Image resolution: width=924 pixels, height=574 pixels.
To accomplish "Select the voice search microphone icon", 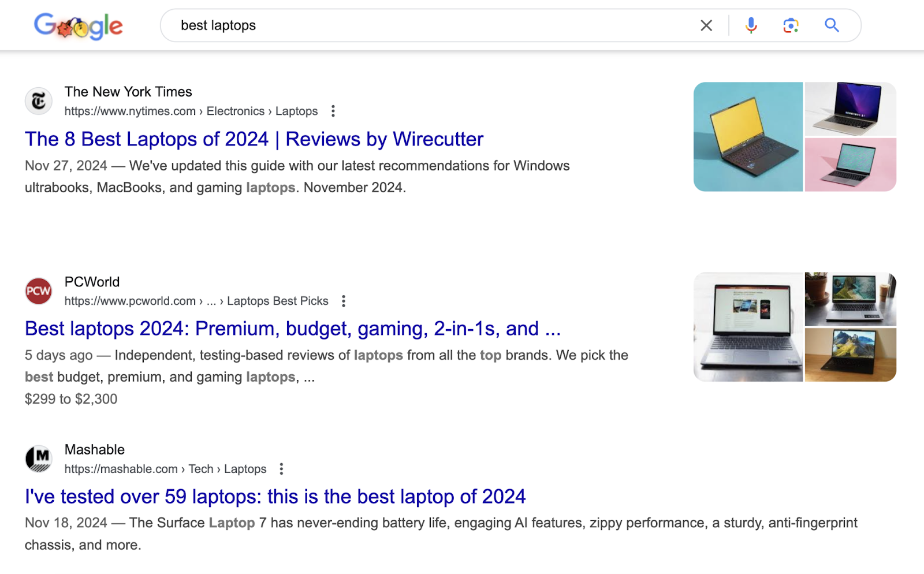I will [750, 25].
